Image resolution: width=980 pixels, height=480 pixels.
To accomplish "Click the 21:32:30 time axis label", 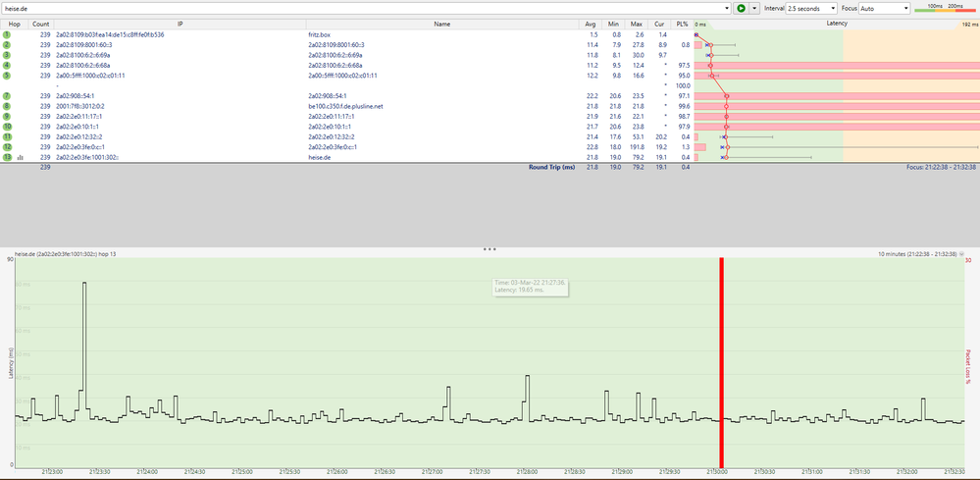I will 955,472.
